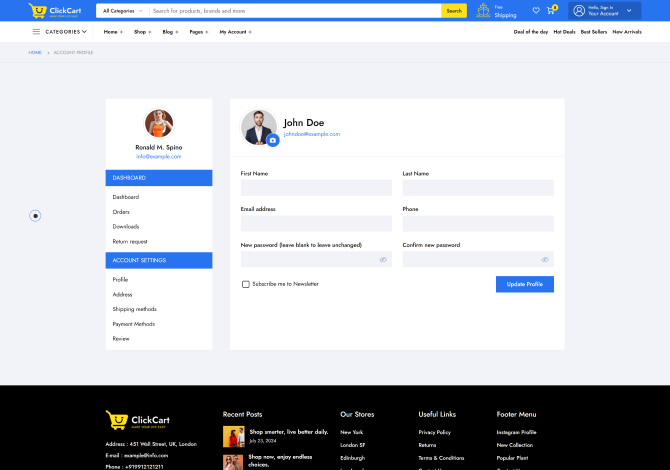Screen dimensions: 670x470
Task: Click the Free Shipping icon
Action: click(483, 11)
